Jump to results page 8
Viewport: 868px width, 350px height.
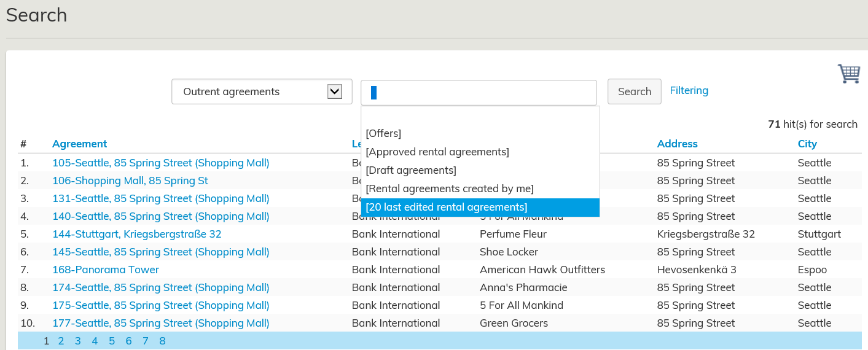coord(162,341)
